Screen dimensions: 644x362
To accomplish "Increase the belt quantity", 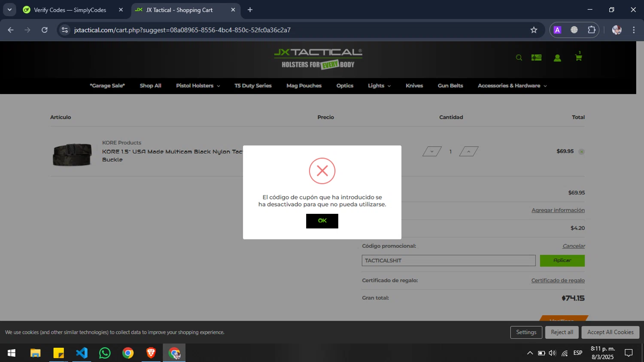I will click(x=469, y=152).
